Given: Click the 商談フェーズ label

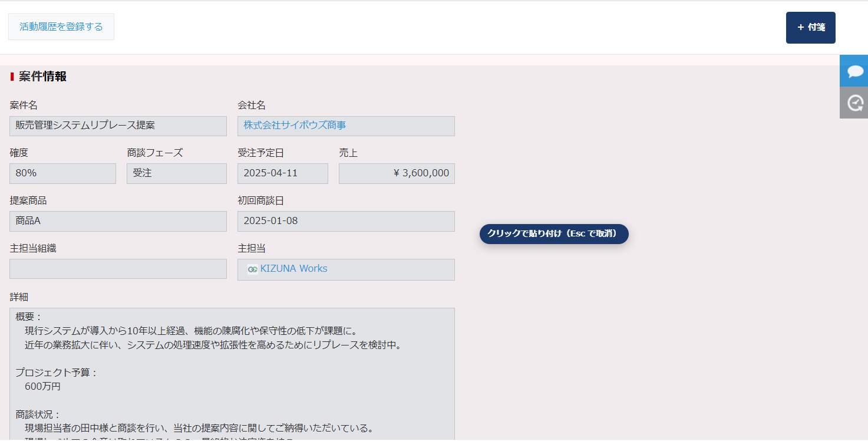Looking at the screenshot, I should coord(155,153).
